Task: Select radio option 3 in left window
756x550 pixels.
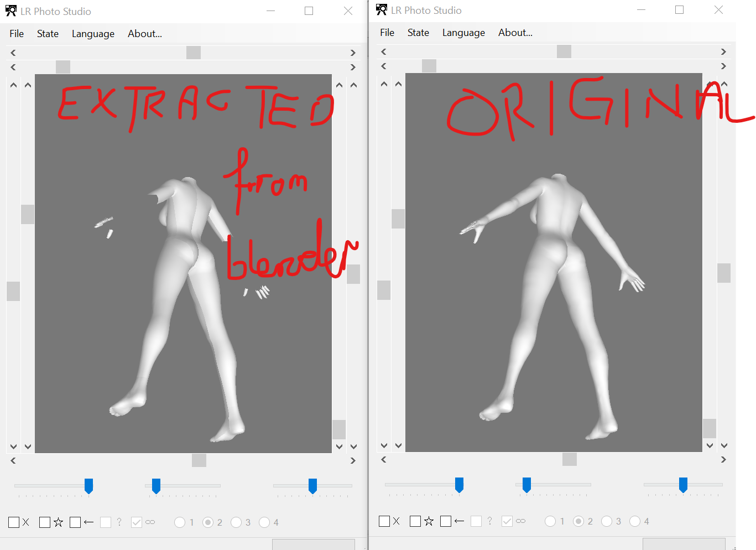Action: pos(236,522)
